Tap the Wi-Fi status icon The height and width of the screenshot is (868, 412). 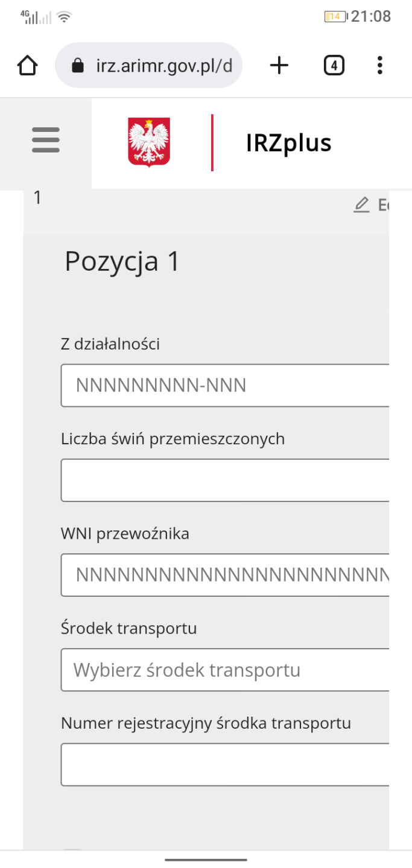tap(63, 17)
